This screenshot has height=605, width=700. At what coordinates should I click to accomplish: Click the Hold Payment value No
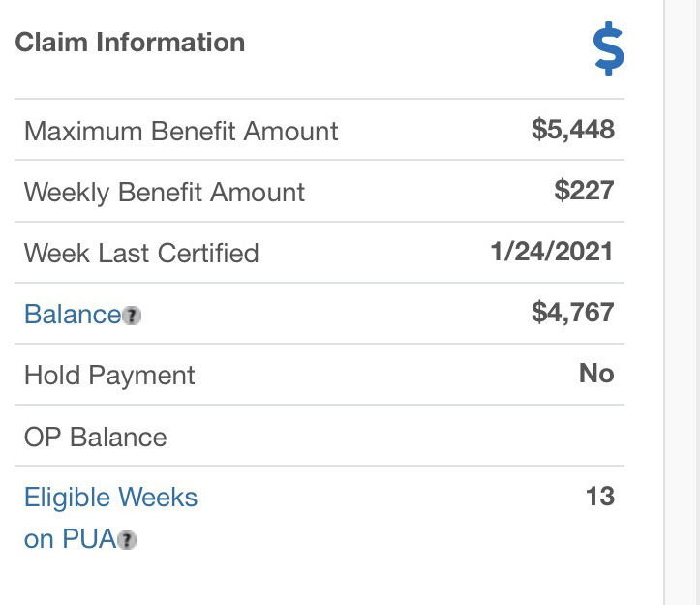[x=596, y=374]
